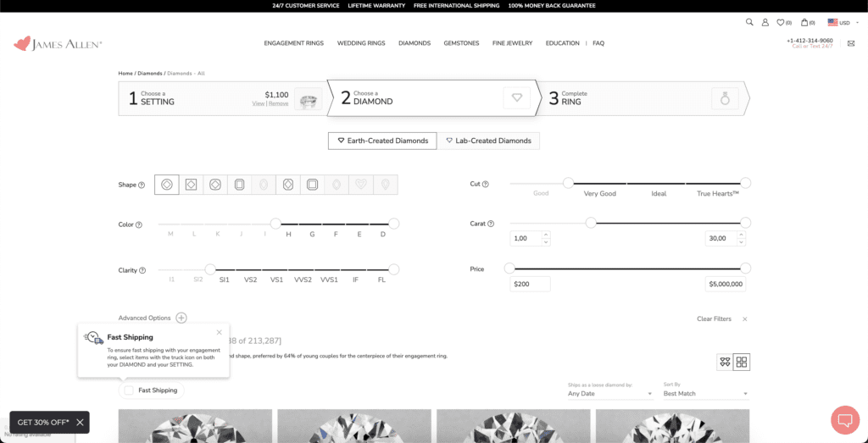This screenshot has width=868, height=443.
Task: Click the email envelope icon
Action: click(x=851, y=43)
